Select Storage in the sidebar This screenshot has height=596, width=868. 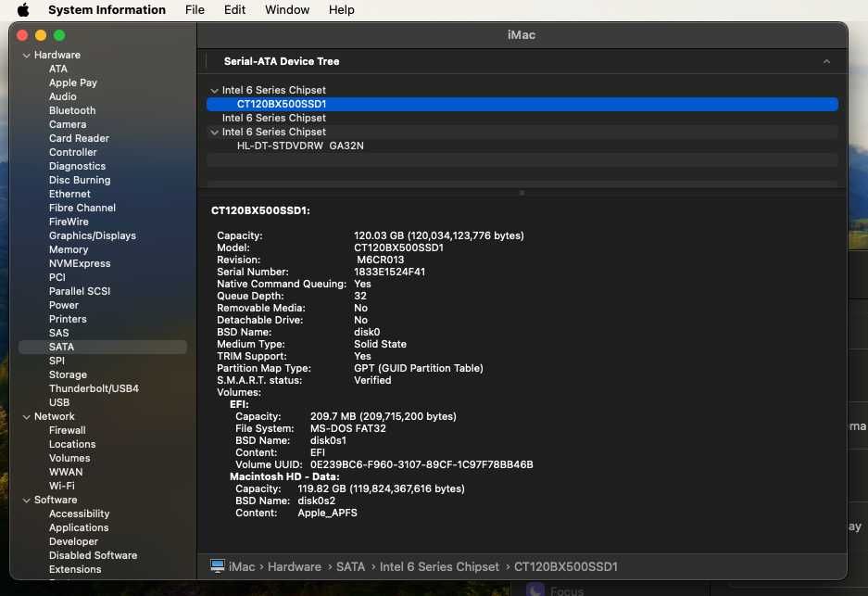point(68,374)
